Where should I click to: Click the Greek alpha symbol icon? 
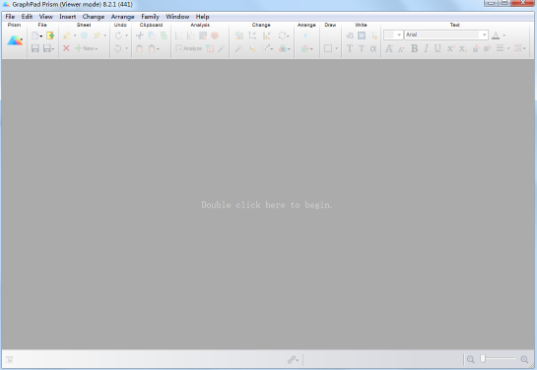(373, 48)
